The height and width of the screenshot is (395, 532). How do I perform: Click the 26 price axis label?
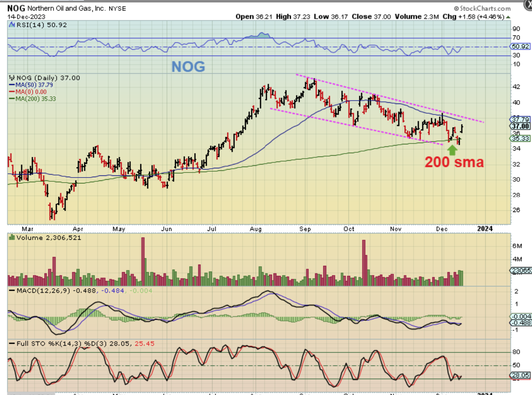[516, 210]
